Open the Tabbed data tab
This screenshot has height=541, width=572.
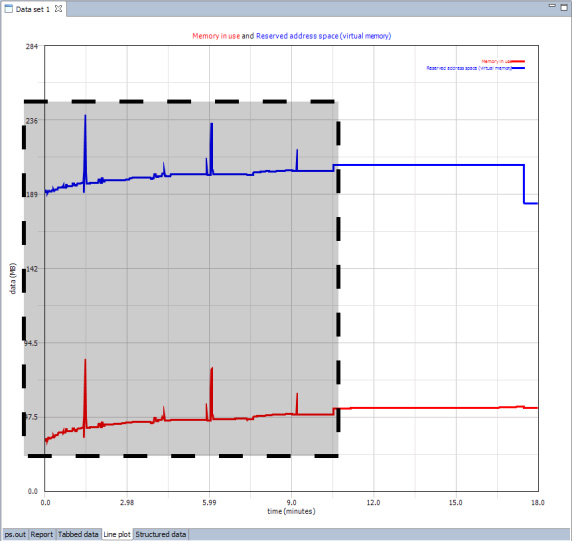click(78, 534)
